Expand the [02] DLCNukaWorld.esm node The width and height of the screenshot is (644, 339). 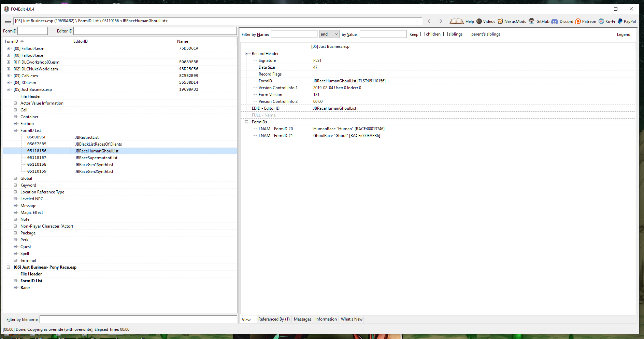click(9, 69)
